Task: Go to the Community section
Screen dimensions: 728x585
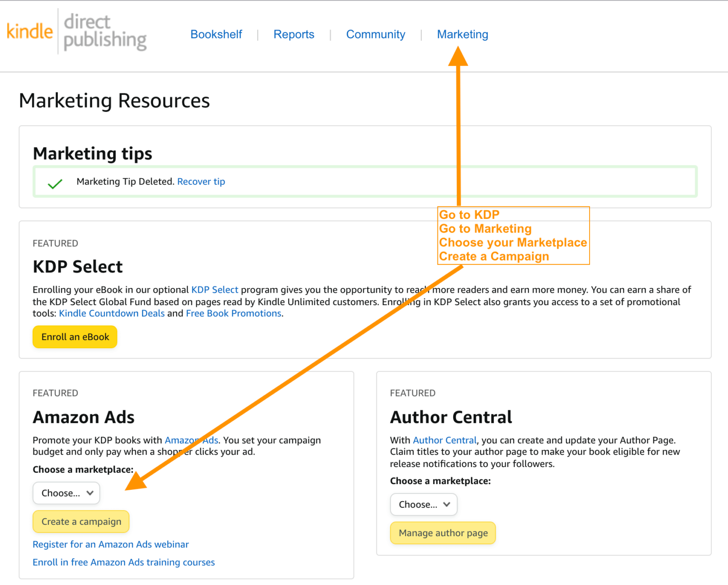Action: point(375,34)
